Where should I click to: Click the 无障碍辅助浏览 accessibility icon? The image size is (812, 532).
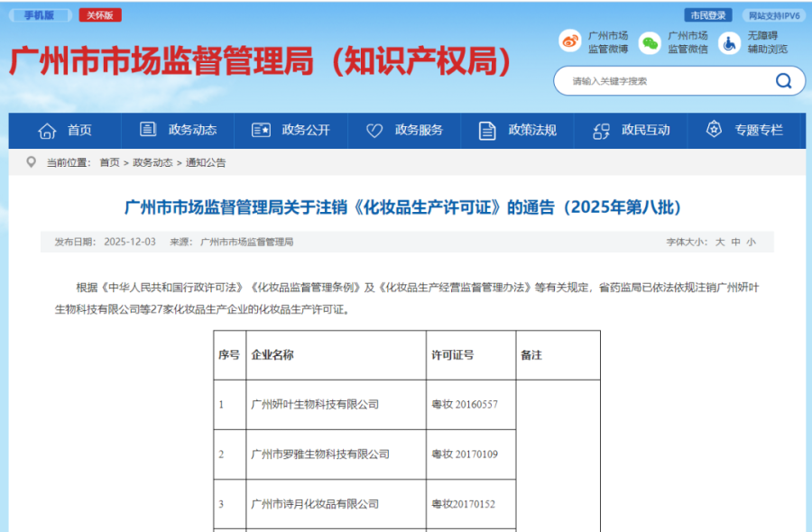(728, 41)
